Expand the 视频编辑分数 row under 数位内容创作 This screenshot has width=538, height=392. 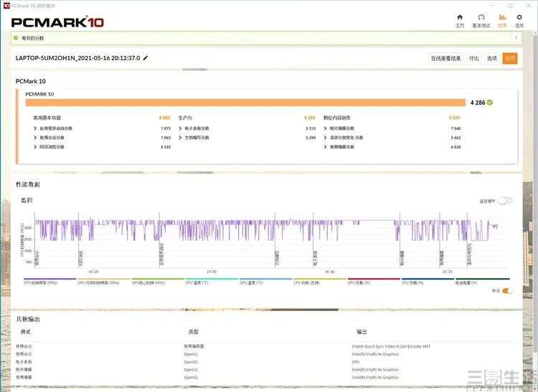pyautogui.click(x=325, y=147)
